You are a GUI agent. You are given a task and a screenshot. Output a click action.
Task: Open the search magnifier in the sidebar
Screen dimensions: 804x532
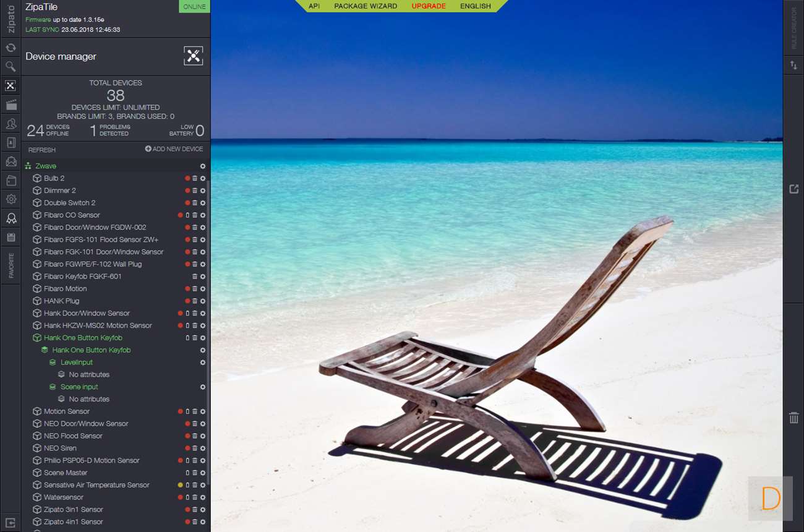click(x=11, y=66)
